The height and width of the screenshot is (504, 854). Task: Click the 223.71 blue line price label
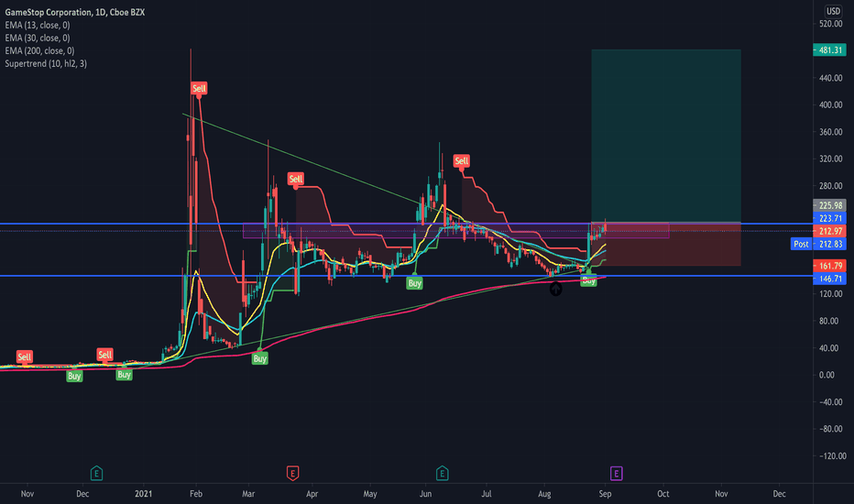pyautogui.click(x=829, y=218)
